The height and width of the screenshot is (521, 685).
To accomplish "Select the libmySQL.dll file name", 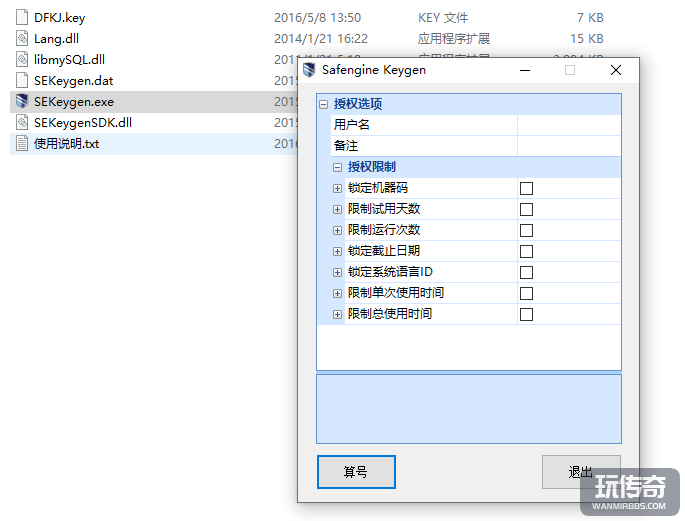I will (69, 59).
